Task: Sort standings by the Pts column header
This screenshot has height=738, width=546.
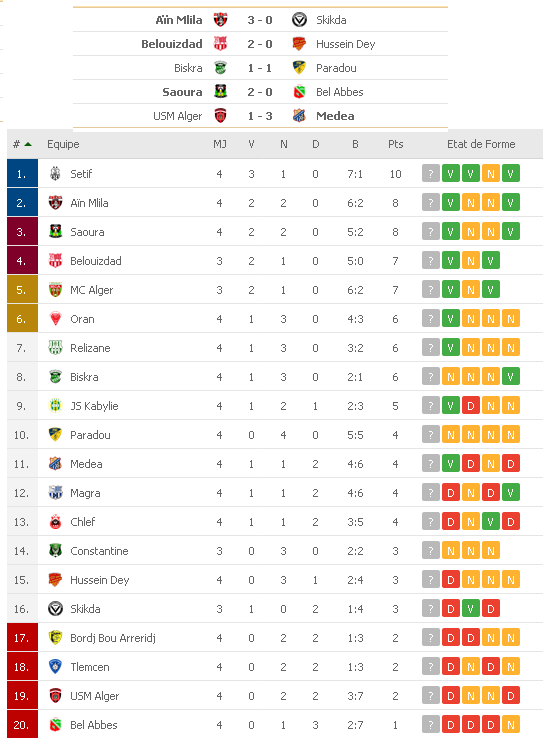Action: click(x=395, y=144)
